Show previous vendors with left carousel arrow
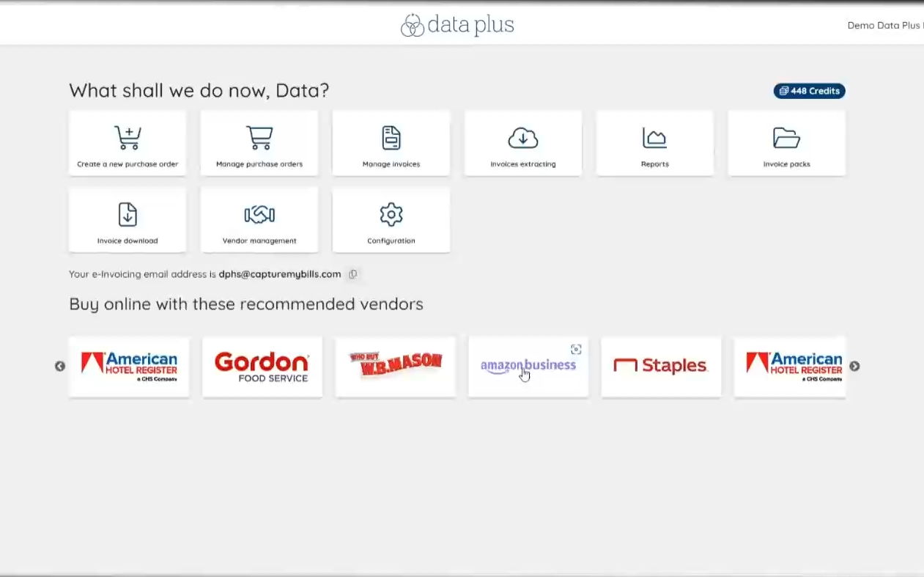Screen dimensions: 924x577 tap(60, 367)
